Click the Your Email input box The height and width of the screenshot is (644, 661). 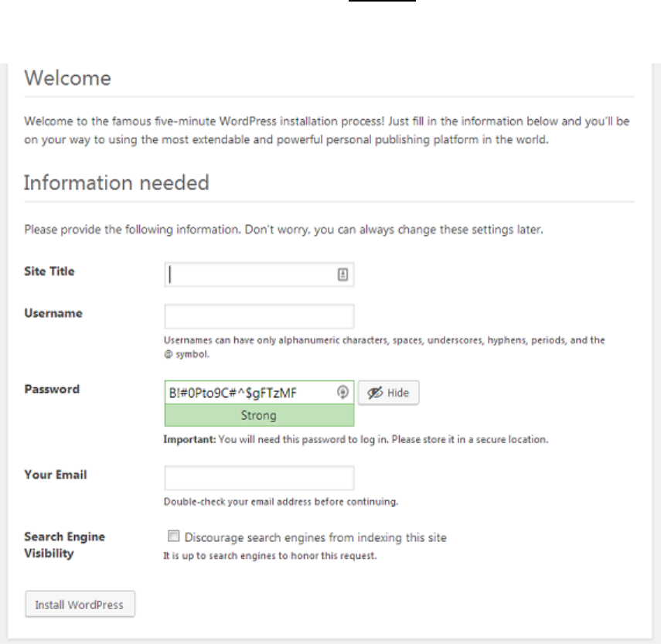click(x=259, y=478)
